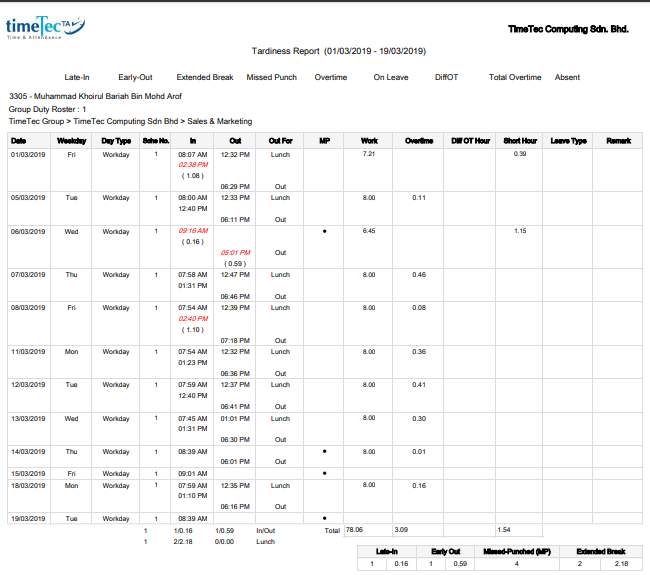Click the red 02:38 PM late-in time

coord(193,165)
